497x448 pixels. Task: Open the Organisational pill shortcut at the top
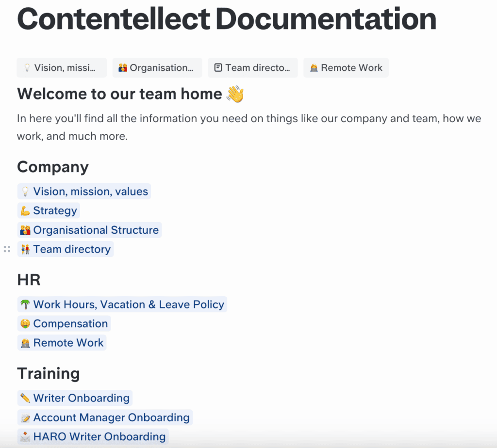(x=157, y=67)
